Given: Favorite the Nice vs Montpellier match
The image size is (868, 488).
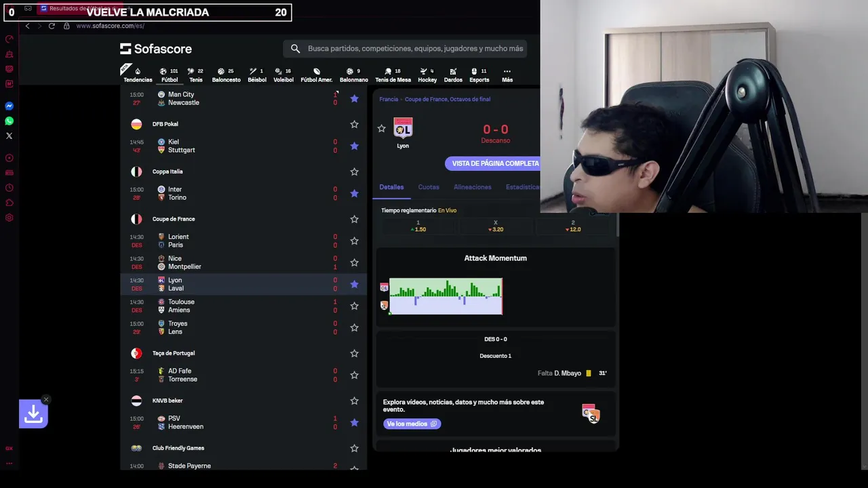Looking at the screenshot, I should [x=354, y=262].
